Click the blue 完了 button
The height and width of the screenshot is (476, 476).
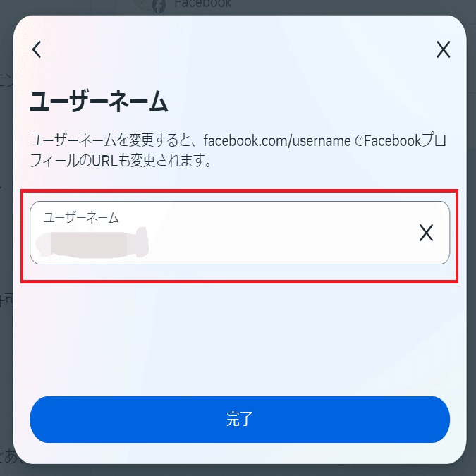(x=240, y=419)
